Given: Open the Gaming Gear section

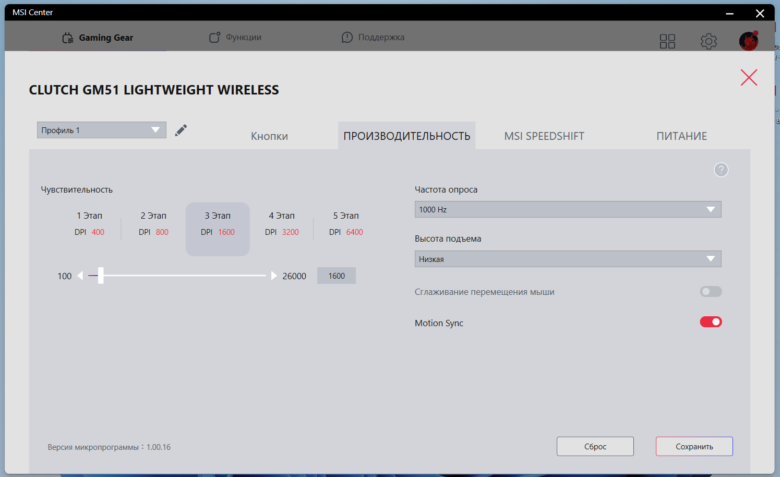Looking at the screenshot, I should click(x=98, y=37).
